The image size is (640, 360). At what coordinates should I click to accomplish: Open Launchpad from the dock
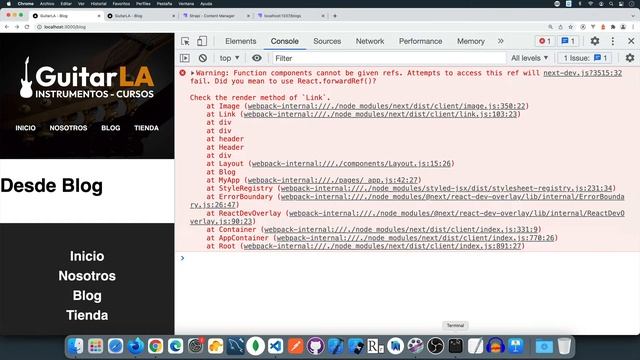[x=96, y=346]
